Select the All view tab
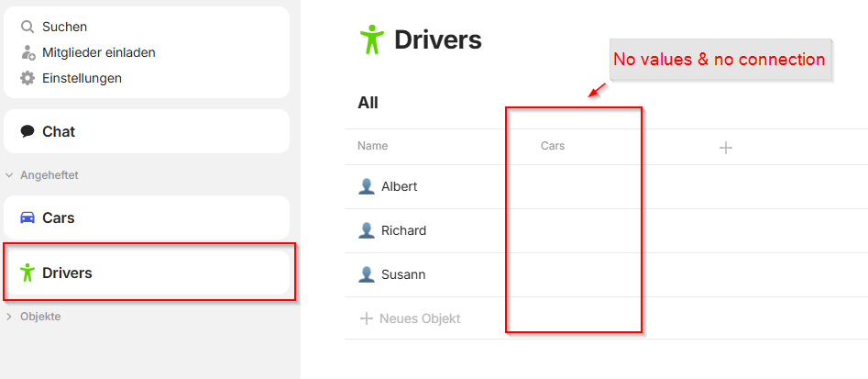 pos(368,103)
